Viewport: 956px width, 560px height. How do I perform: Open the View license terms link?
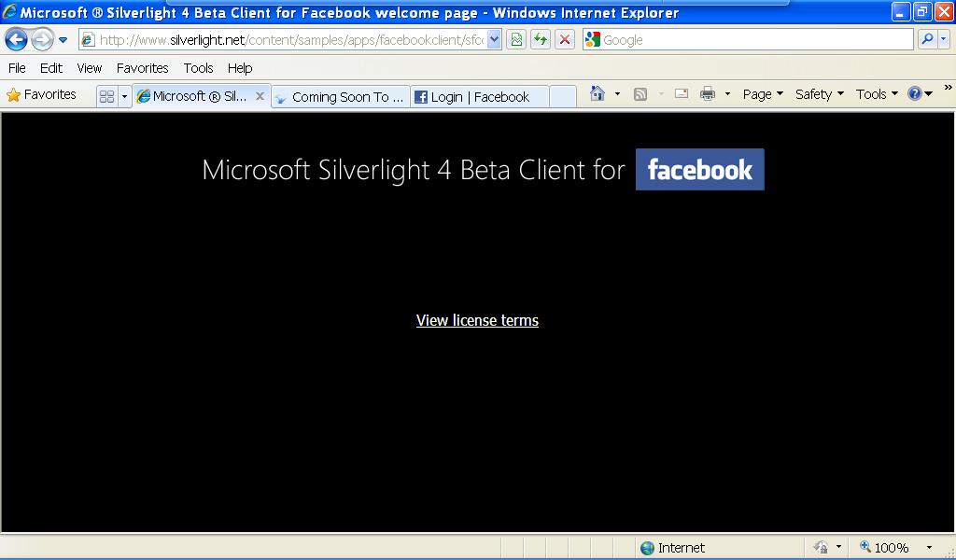coord(477,320)
